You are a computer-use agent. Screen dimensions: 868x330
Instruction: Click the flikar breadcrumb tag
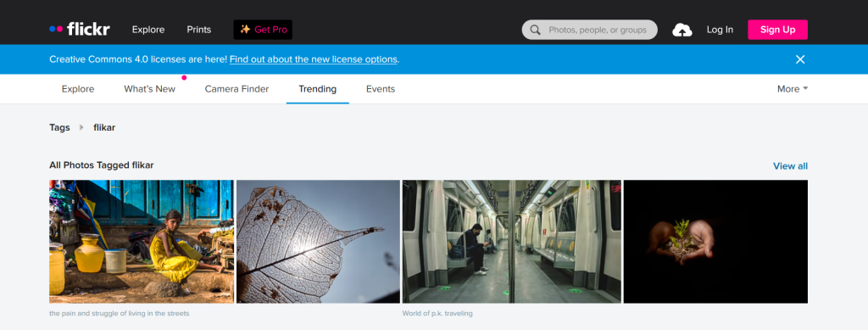pos(104,127)
